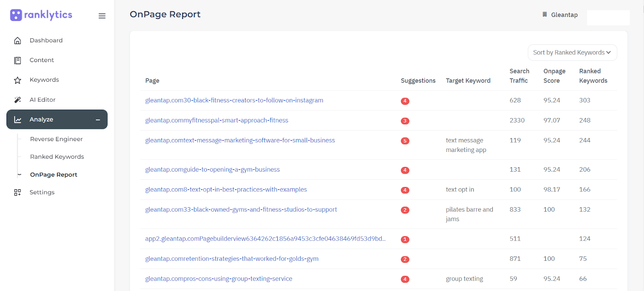Select Ranked Keywords submenu item
Screen dimensions: 644x291
(x=57, y=157)
